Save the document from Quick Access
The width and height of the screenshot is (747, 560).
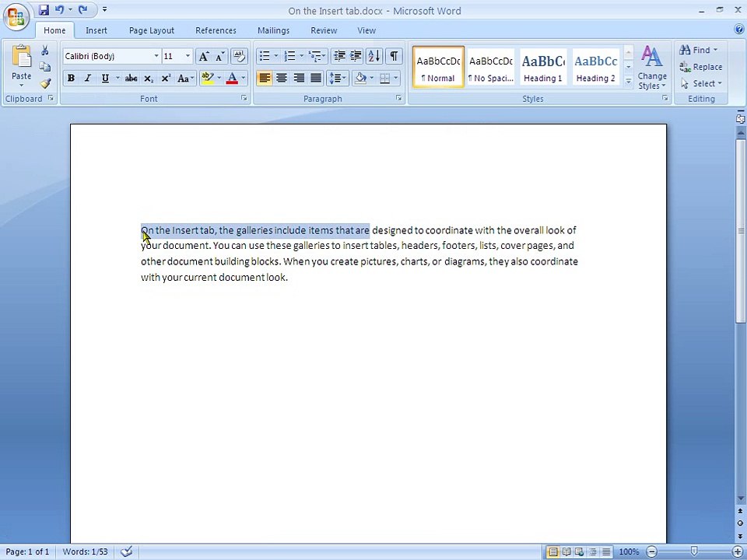pos(44,10)
